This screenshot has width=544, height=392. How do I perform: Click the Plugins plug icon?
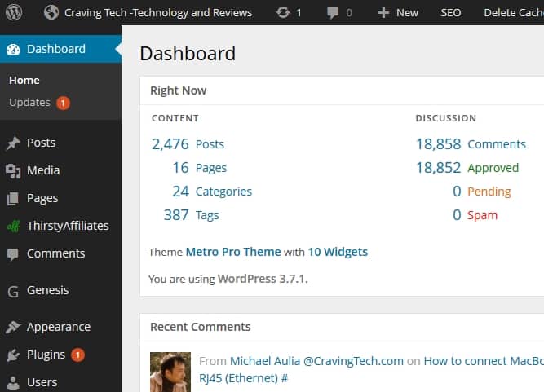point(13,355)
